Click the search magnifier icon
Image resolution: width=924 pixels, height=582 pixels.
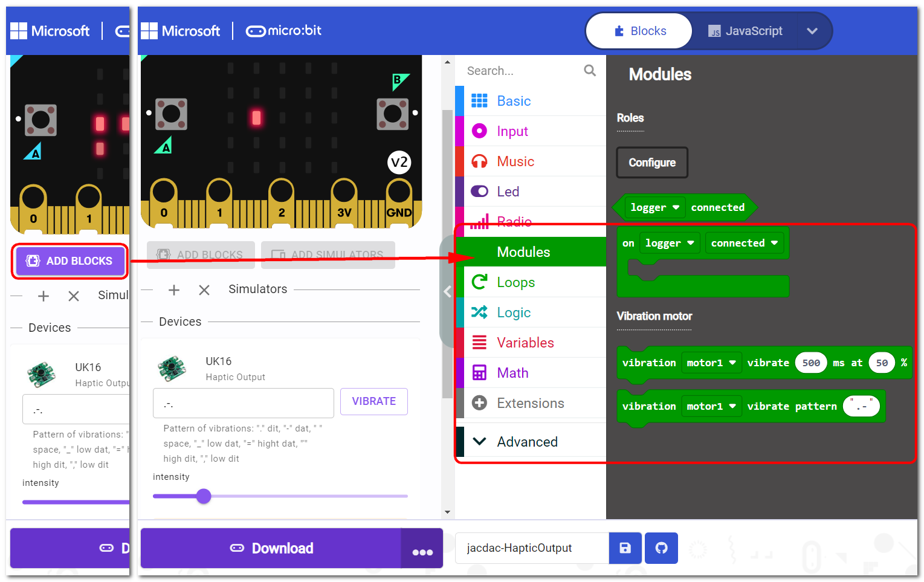tap(590, 71)
